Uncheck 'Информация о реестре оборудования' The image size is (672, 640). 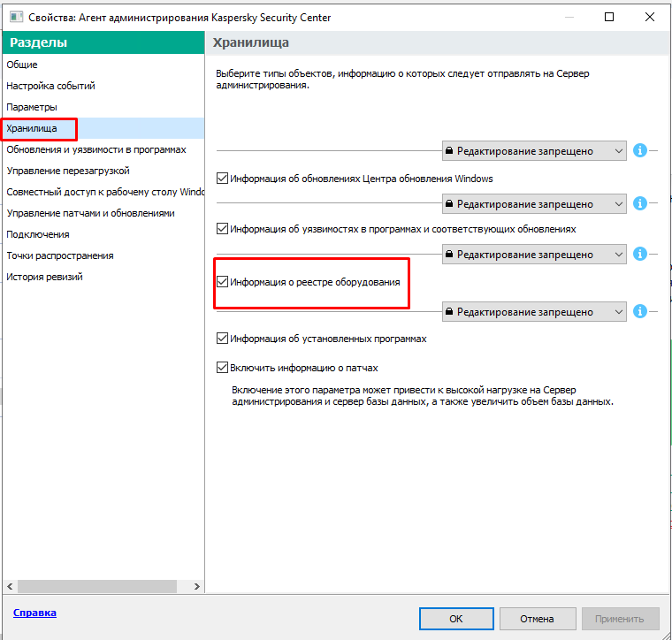(x=222, y=282)
